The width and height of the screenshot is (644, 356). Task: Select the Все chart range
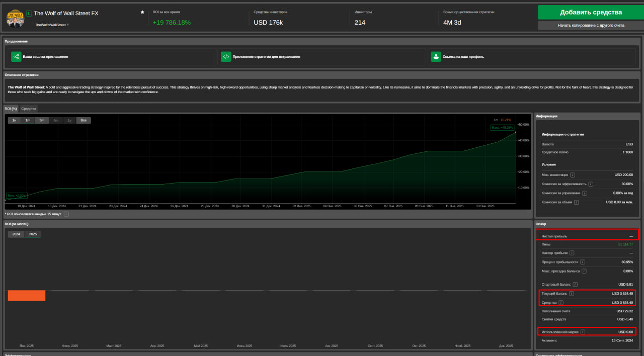coord(84,120)
